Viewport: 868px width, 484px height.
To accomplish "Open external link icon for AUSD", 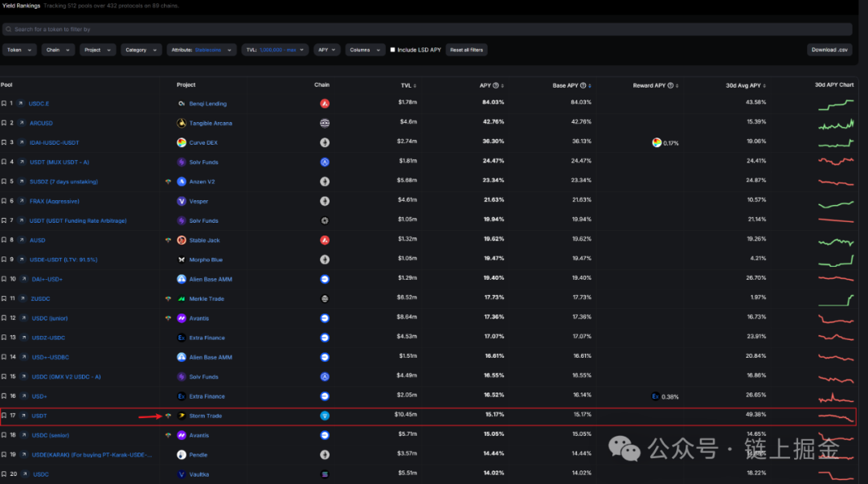I will pyautogui.click(x=22, y=240).
